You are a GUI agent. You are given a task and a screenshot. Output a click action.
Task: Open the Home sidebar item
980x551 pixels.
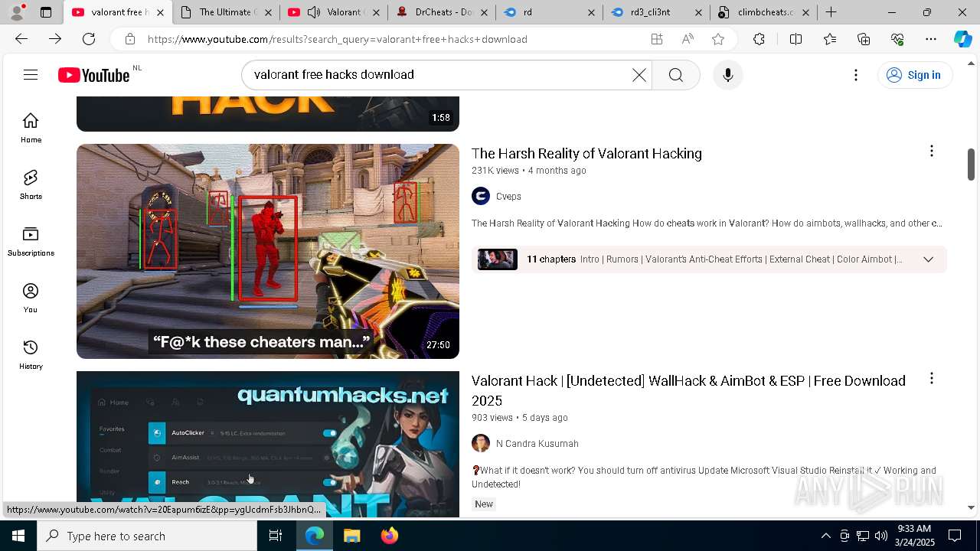click(x=31, y=128)
